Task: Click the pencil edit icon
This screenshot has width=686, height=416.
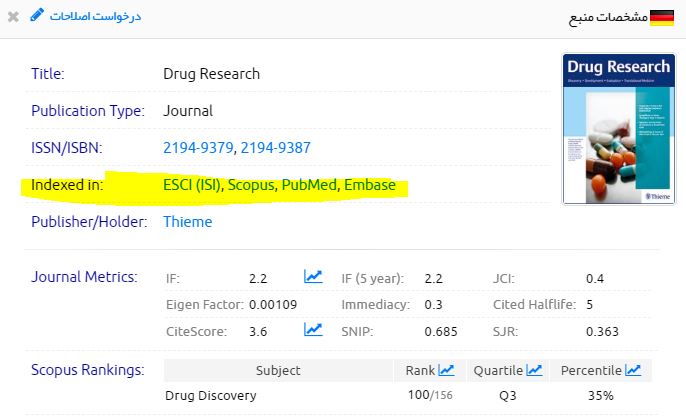Action: 38,16
